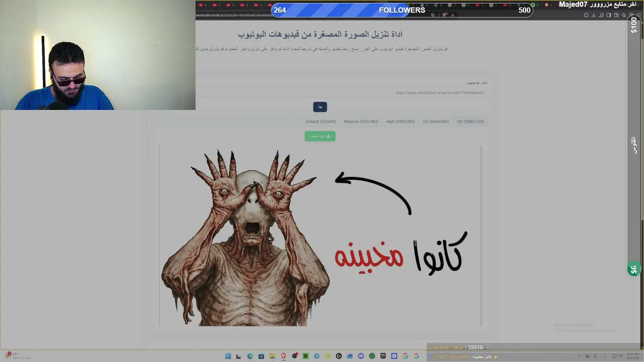Open the browser AI sparkle icon

pos(624,15)
